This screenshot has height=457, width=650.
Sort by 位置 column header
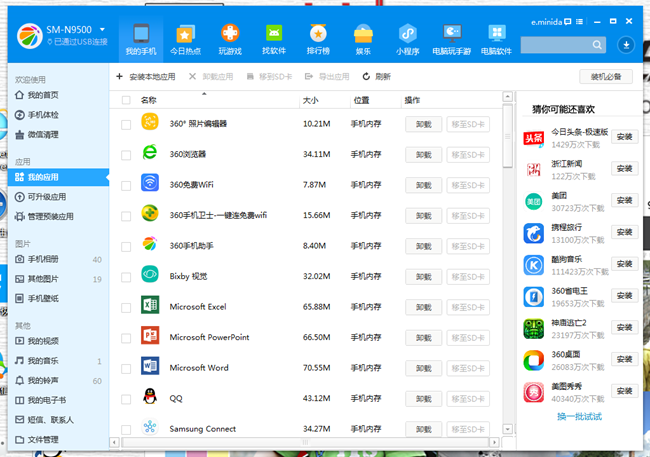coord(361,100)
